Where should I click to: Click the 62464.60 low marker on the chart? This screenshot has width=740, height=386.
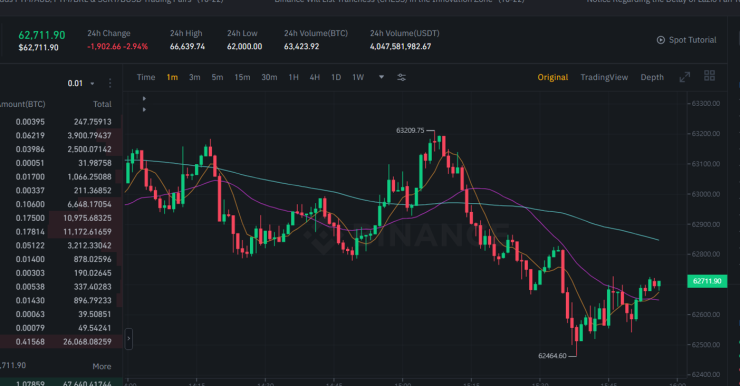pos(552,356)
